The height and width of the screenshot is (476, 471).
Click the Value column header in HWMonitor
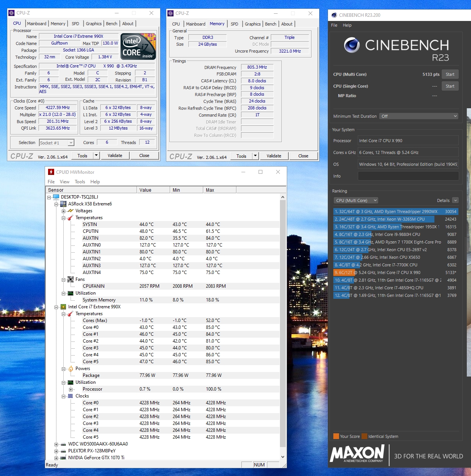(153, 190)
